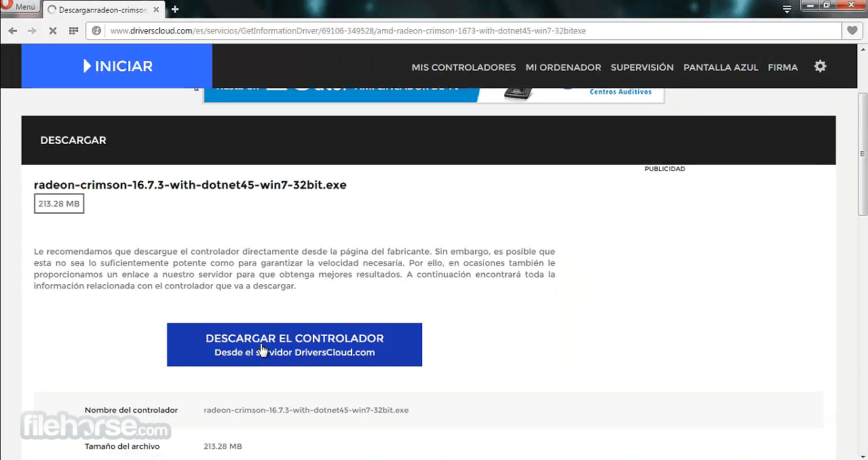Screen dimensions: 868x460
Task: Open MIS CONTROLADORES menu item
Action: click(x=464, y=67)
